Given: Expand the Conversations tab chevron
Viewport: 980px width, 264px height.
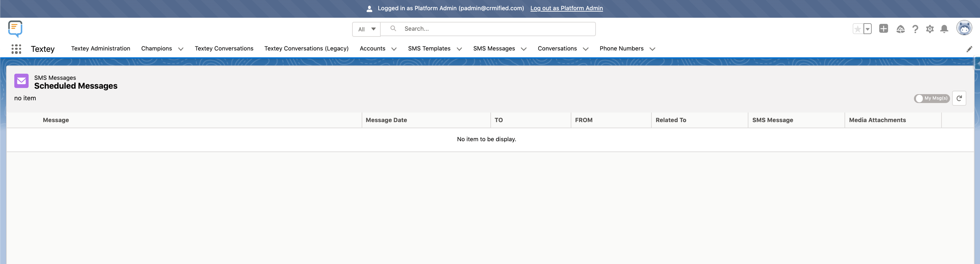Looking at the screenshot, I should coord(585,49).
